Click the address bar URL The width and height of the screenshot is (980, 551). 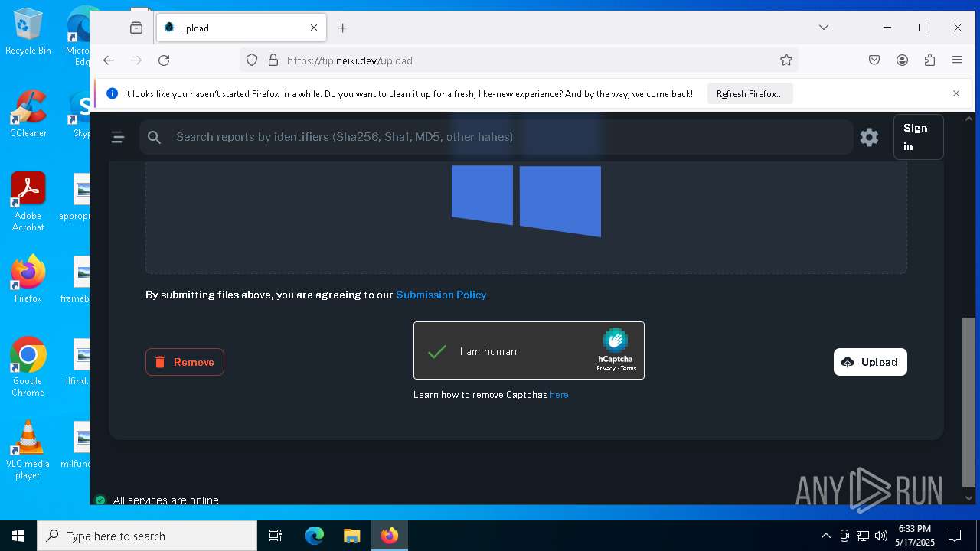(x=349, y=60)
